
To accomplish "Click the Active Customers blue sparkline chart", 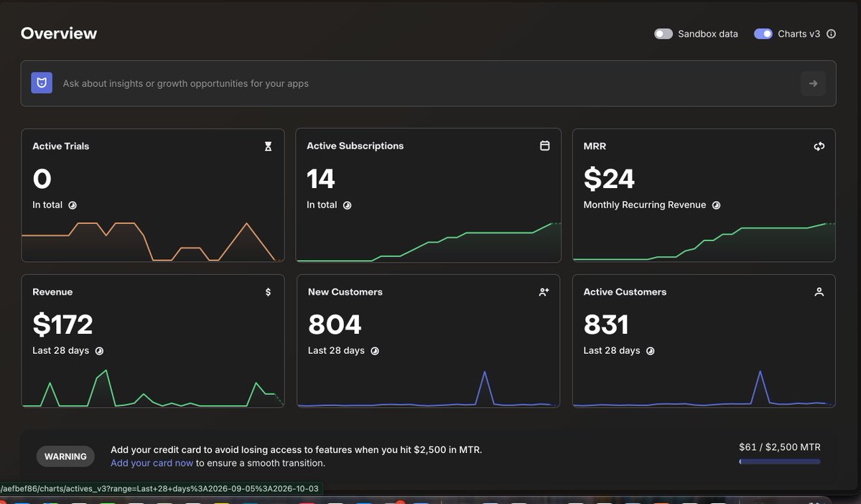I will [x=704, y=388].
